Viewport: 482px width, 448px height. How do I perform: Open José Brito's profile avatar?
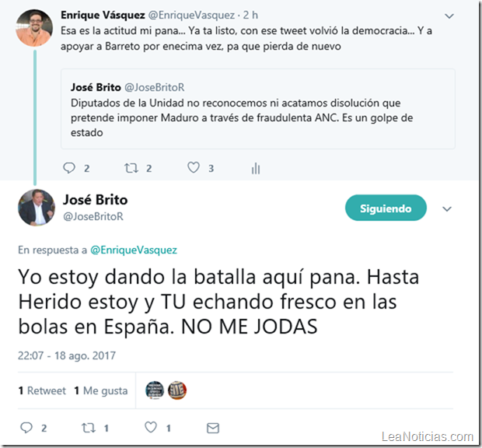point(37,208)
